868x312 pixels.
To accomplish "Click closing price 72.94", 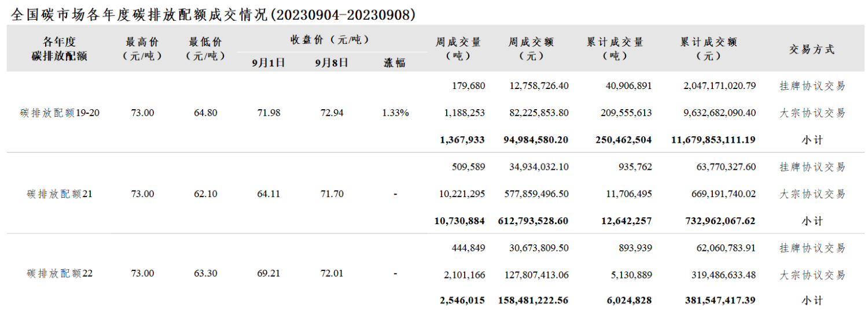I will point(332,113).
